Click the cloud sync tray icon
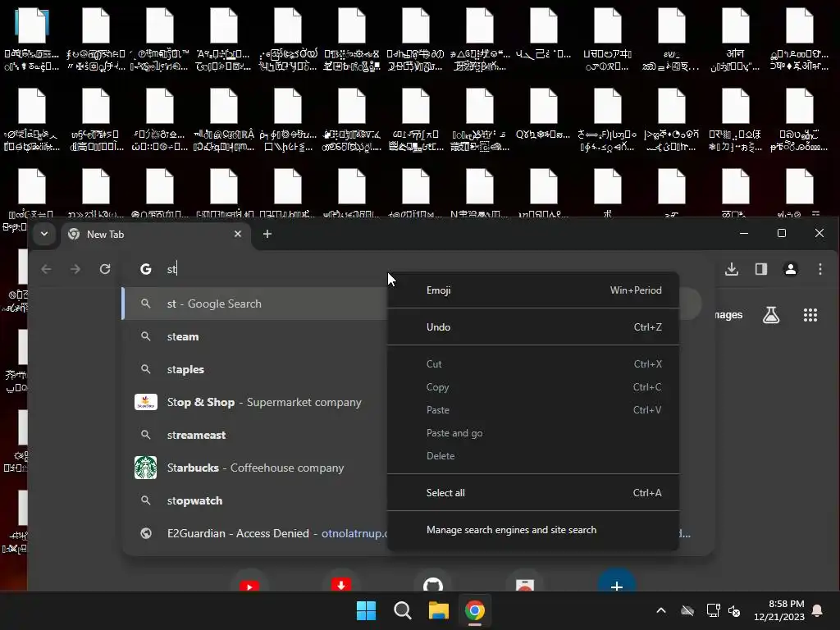Viewport: 840px width, 630px height. click(687, 610)
